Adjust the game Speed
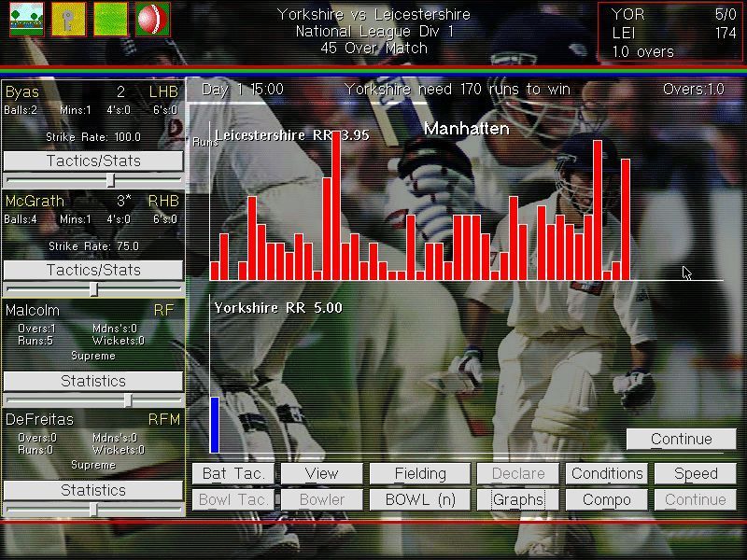 tap(695, 473)
